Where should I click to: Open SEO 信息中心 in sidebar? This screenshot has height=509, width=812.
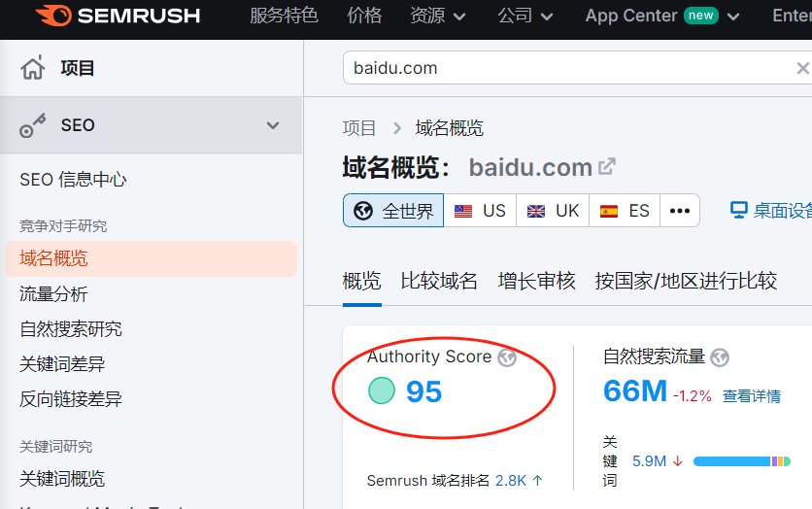tap(73, 180)
